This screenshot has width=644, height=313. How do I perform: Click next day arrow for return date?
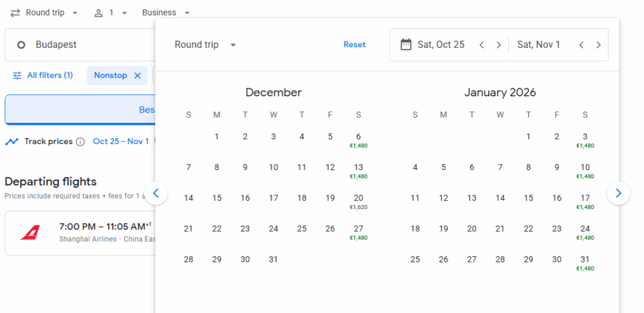599,45
